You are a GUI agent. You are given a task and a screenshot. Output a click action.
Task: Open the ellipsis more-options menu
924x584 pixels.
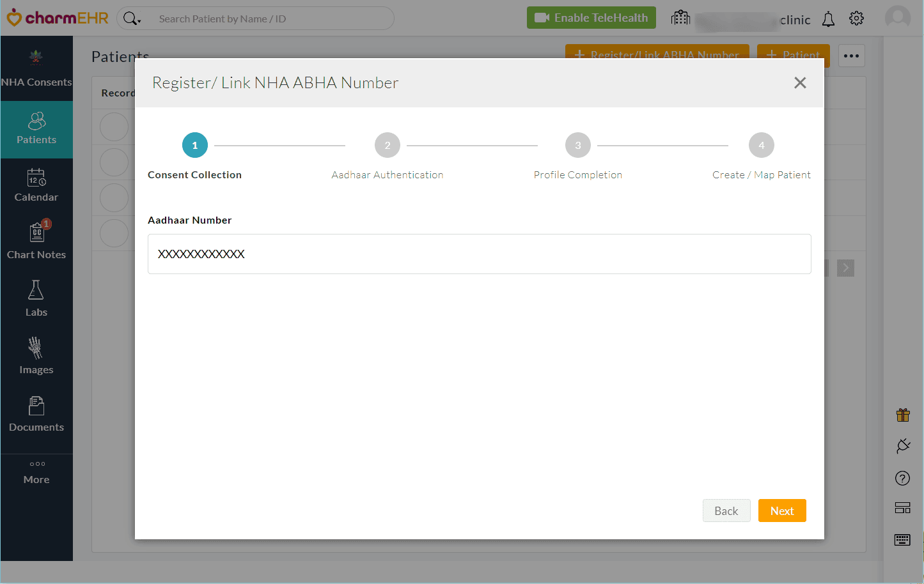coord(851,56)
